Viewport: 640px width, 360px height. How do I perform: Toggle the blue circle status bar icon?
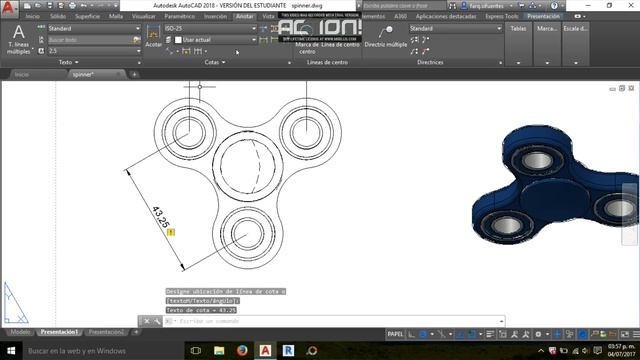[583, 334]
